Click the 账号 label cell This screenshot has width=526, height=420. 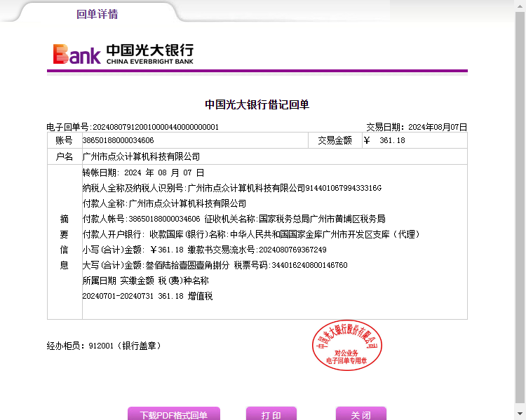[x=65, y=140]
